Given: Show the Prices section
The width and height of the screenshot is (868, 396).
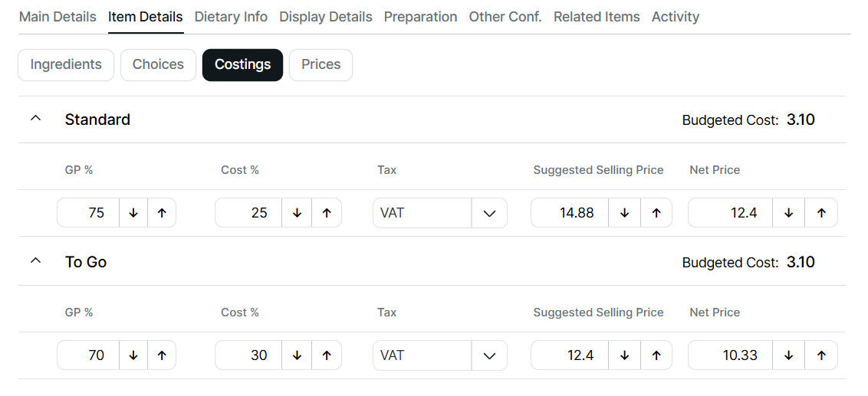Looking at the screenshot, I should tap(321, 65).
